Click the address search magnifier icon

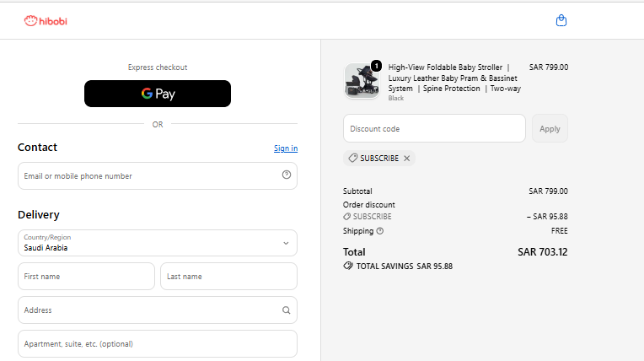point(287,310)
